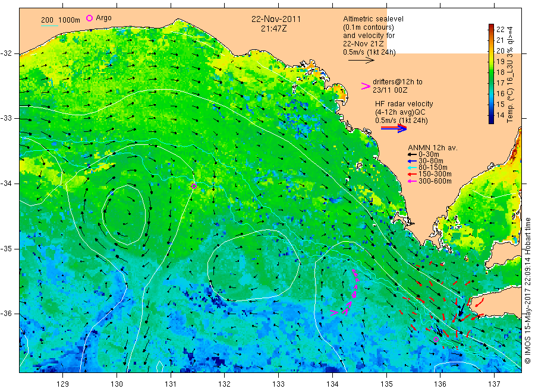Screen dimensions: 535x392
Task: Click the 137 longitude axis label
Action: coord(494,384)
